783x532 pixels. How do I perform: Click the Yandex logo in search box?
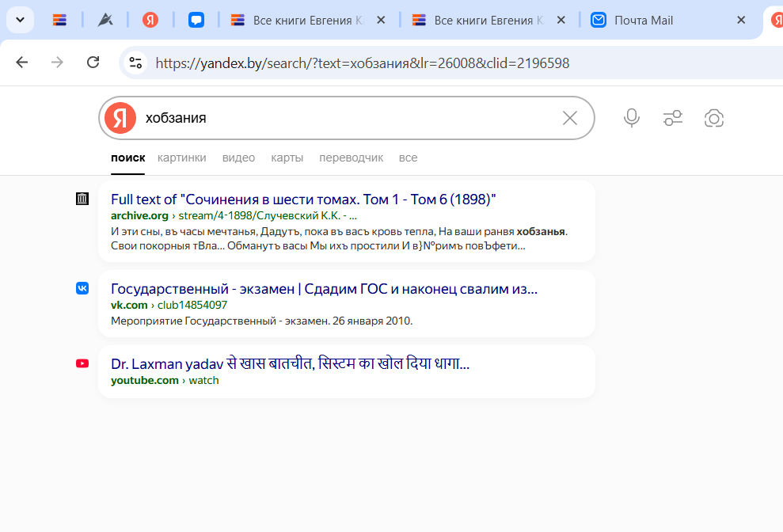tap(120, 118)
